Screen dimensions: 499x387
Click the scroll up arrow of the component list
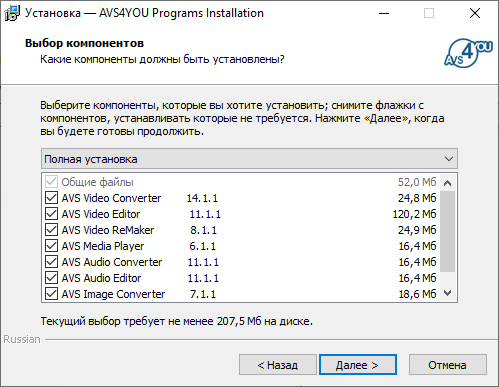click(448, 183)
